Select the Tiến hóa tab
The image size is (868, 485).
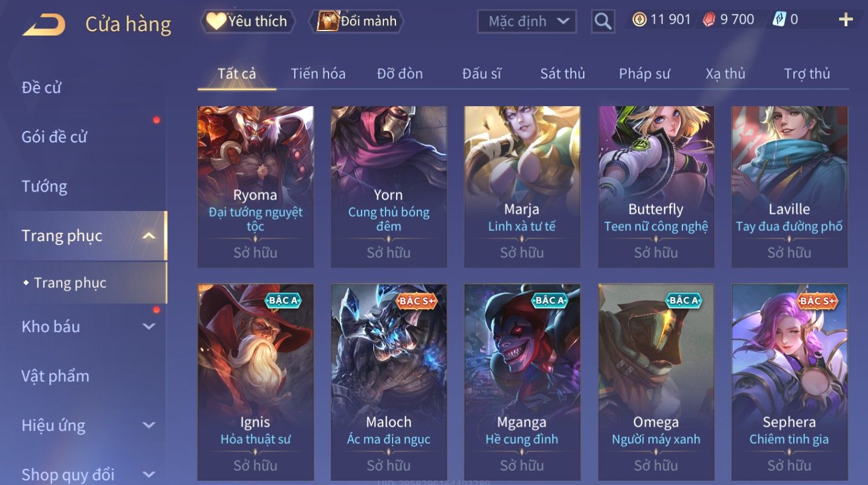click(318, 74)
